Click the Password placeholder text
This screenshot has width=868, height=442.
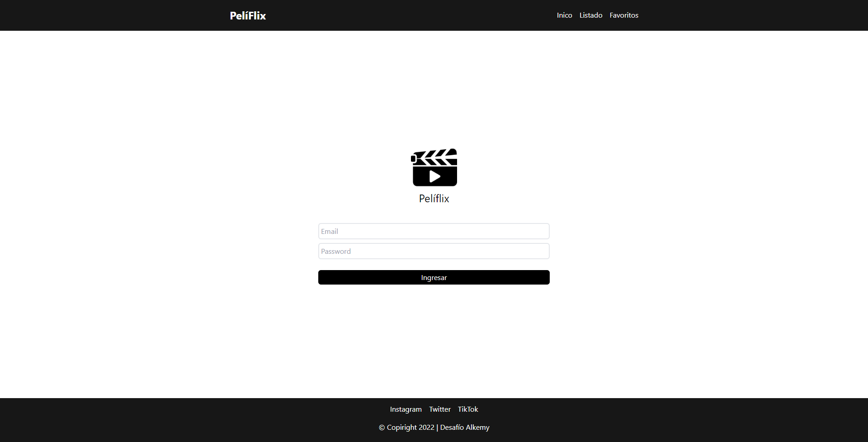click(x=336, y=252)
